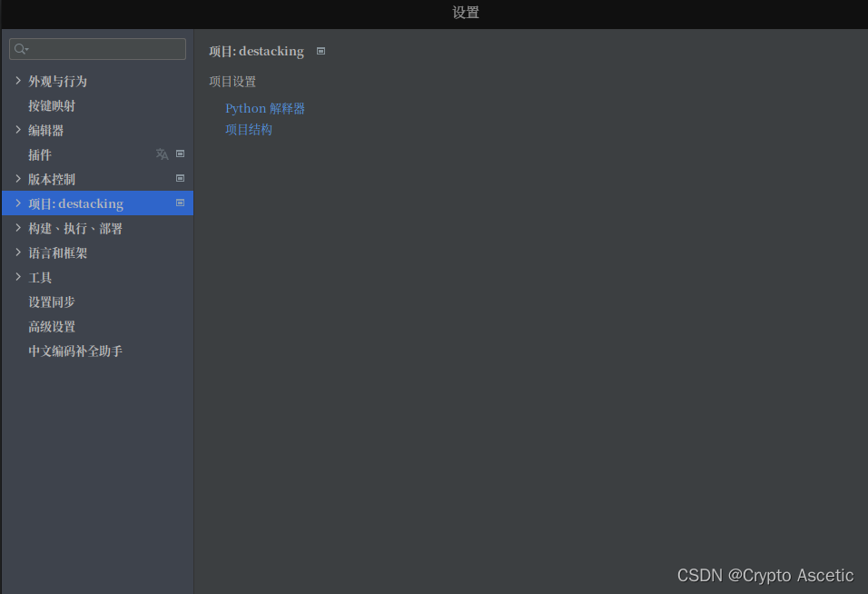The width and height of the screenshot is (868, 594).
Task: Click the monitor icon beside 版本控制
Action: tap(180, 178)
